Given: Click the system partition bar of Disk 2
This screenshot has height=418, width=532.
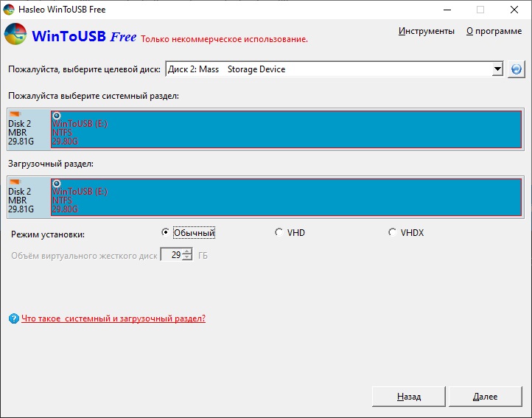Looking at the screenshot, I should coord(286,129).
